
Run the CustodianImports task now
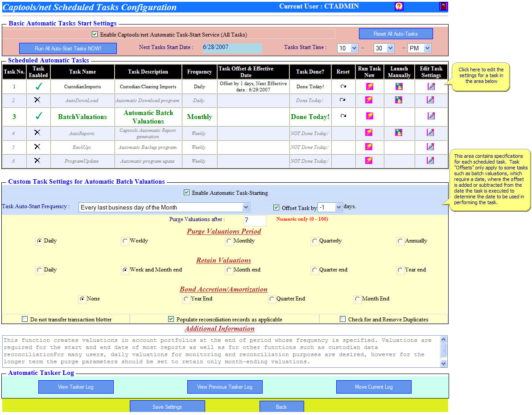(x=369, y=86)
